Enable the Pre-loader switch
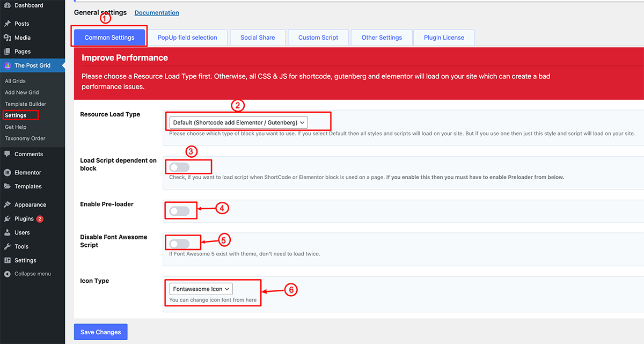Viewport: 644px width, 344px height. click(179, 211)
